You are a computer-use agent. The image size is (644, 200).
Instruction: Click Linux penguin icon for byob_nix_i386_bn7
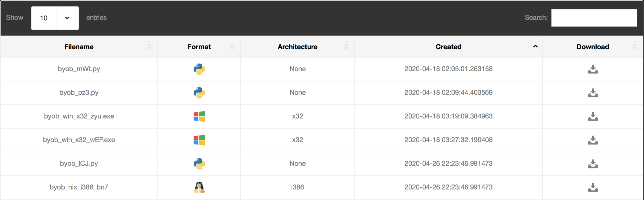tap(199, 187)
